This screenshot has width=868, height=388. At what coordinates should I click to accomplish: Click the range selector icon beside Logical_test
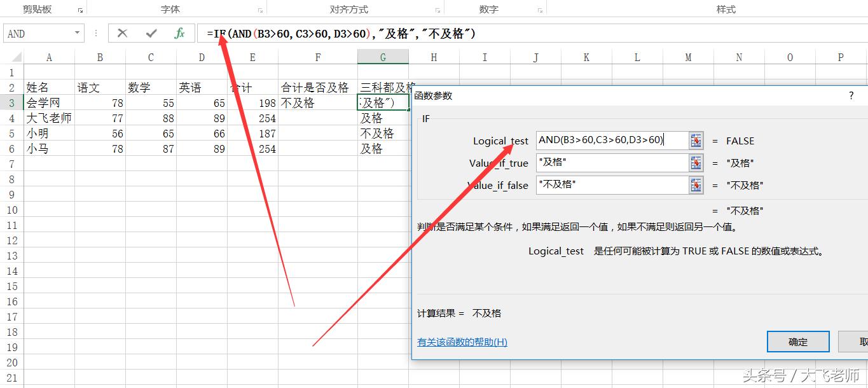[x=696, y=141]
